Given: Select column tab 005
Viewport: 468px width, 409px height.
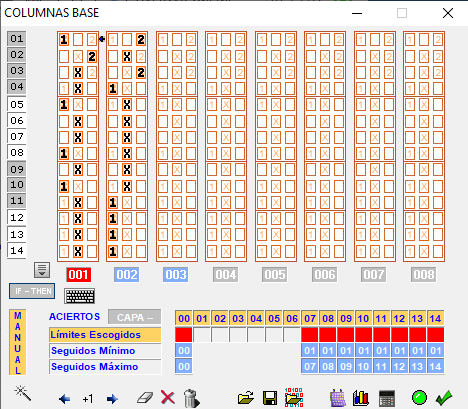Looking at the screenshot, I should click(275, 275).
